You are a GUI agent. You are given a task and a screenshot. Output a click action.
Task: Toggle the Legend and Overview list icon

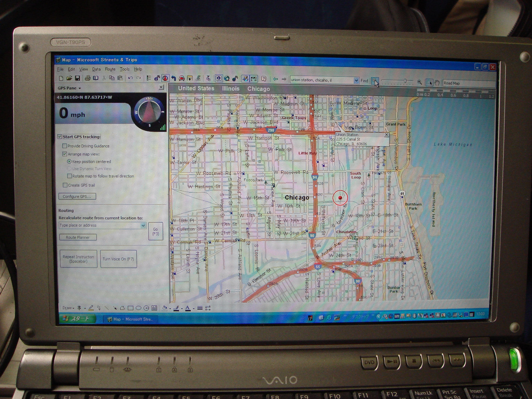point(149,78)
